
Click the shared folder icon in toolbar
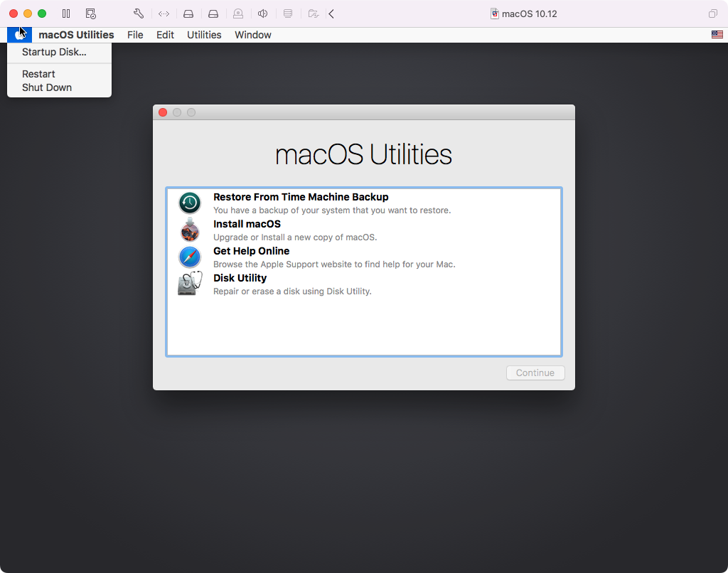pos(314,14)
